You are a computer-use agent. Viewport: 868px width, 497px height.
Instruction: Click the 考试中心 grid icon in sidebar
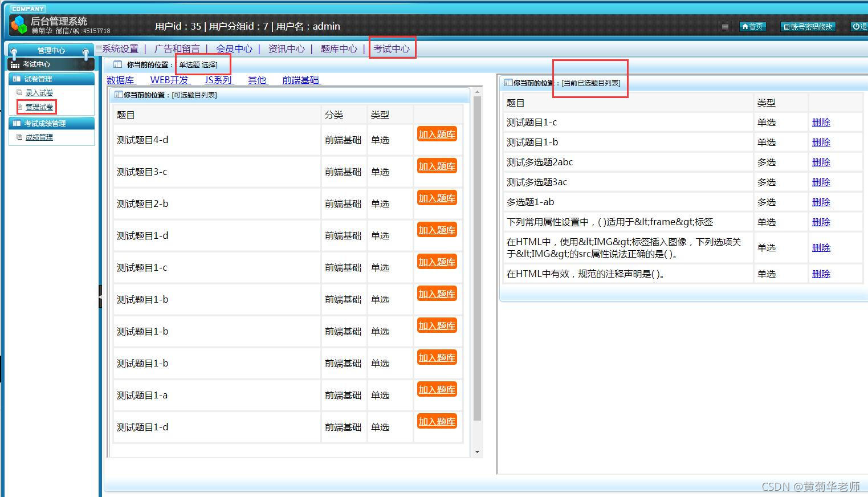tap(15, 64)
